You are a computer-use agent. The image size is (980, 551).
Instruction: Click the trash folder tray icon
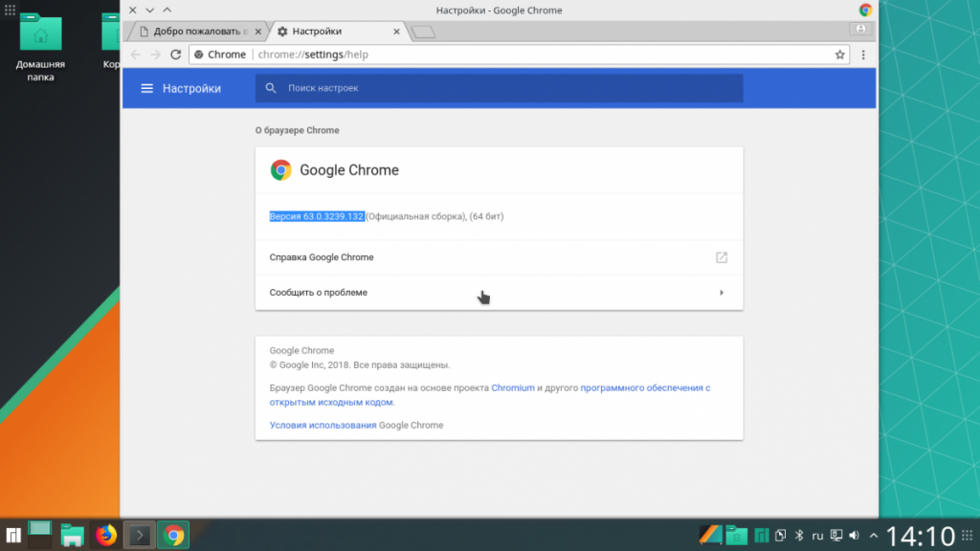736,536
